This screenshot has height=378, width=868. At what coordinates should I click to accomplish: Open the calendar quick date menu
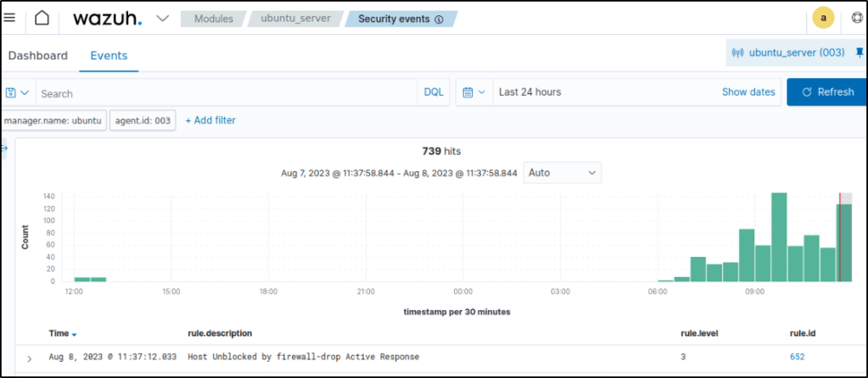[x=474, y=92]
